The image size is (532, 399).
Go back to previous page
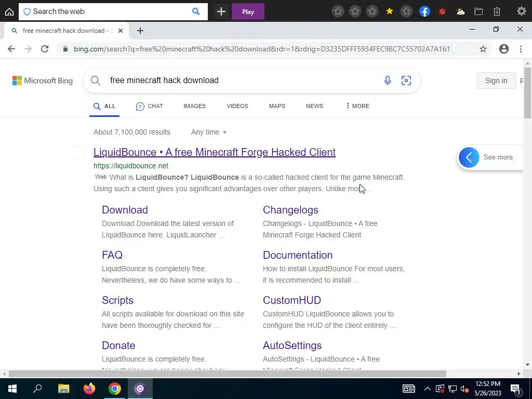click(11, 49)
